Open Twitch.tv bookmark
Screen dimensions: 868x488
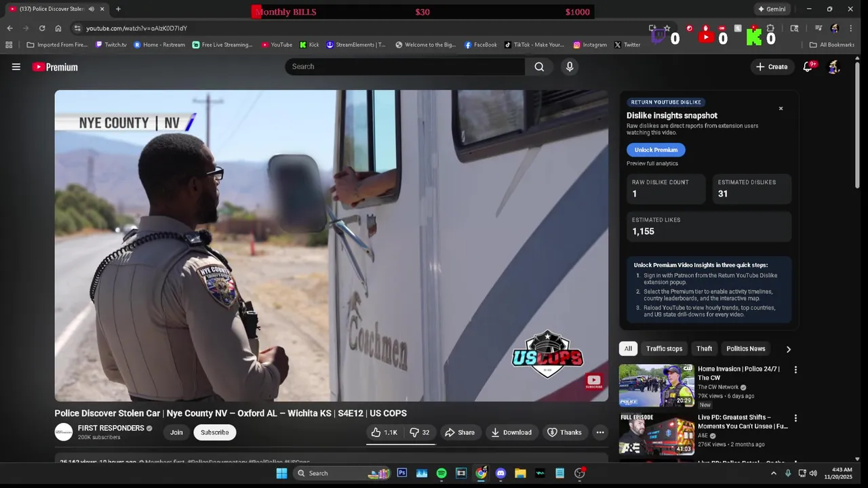click(x=111, y=45)
